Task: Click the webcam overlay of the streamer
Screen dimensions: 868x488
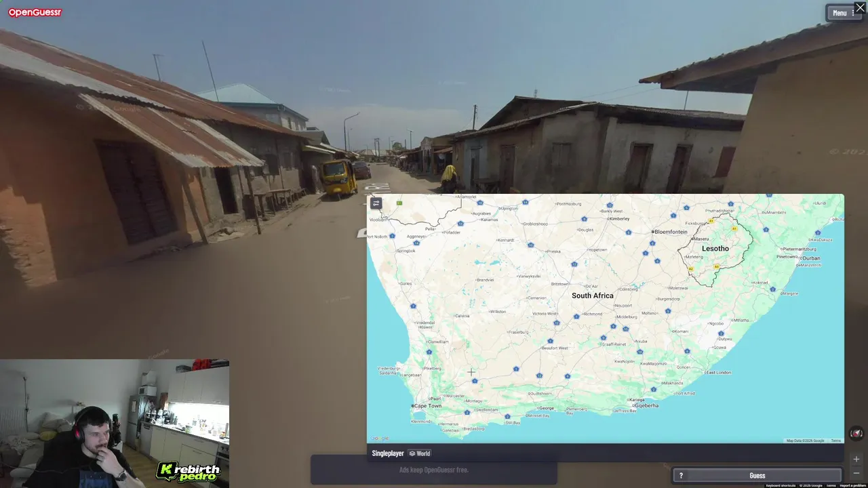Action: click(x=114, y=424)
